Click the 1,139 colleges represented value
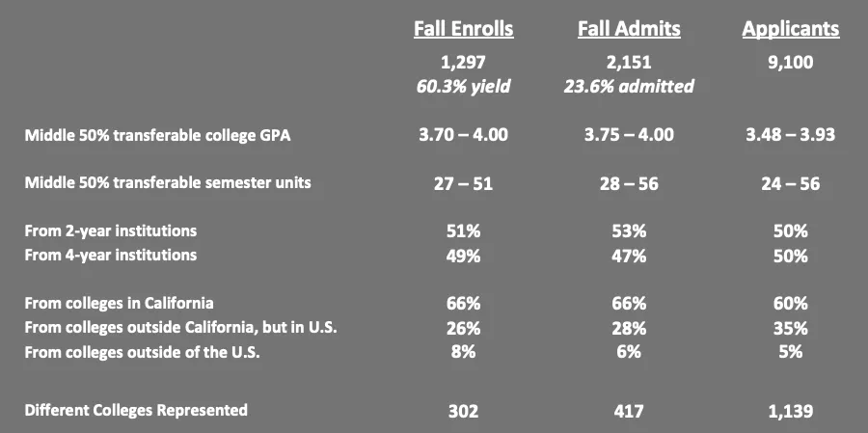This screenshot has width=868, height=433. point(790,411)
